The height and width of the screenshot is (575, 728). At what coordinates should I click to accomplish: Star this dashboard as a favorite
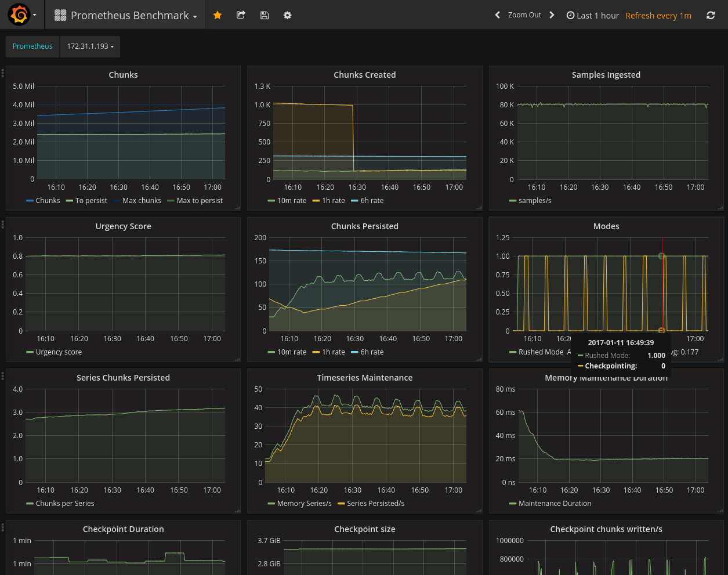tap(218, 15)
